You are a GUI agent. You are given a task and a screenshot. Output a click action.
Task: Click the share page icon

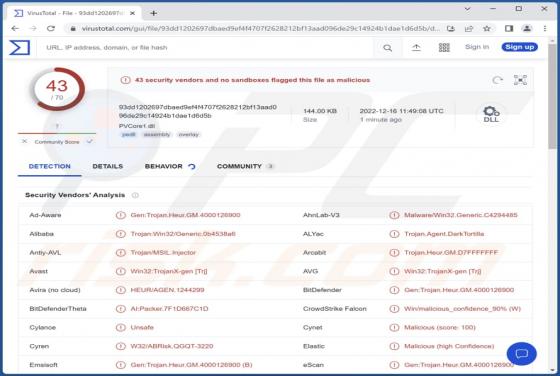pyautogui.click(x=469, y=29)
